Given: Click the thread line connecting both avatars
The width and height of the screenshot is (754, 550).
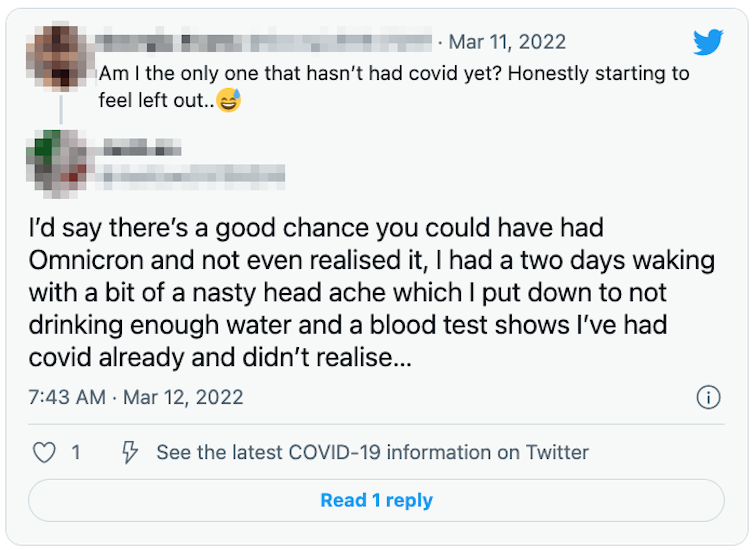Looking at the screenshot, I should (x=60, y=108).
